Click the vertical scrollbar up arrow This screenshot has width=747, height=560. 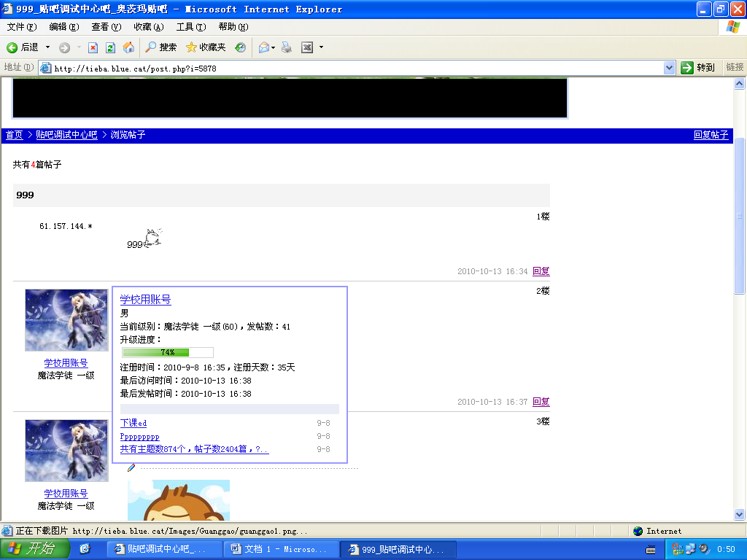[740, 84]
